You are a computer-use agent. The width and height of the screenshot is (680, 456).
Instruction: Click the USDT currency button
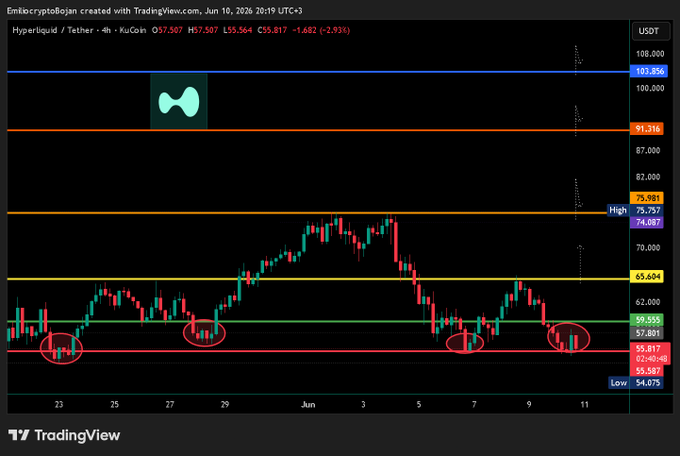pos(650,31)
